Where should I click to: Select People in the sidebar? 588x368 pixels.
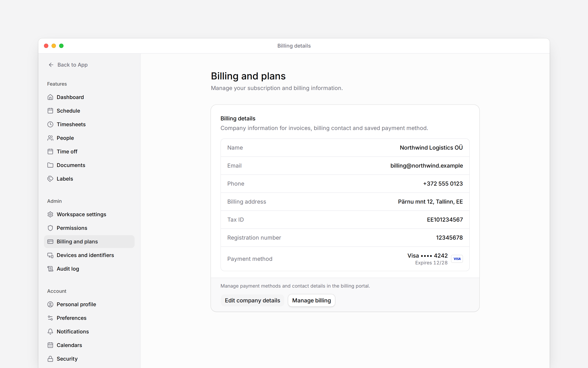[x=89, y=138]
